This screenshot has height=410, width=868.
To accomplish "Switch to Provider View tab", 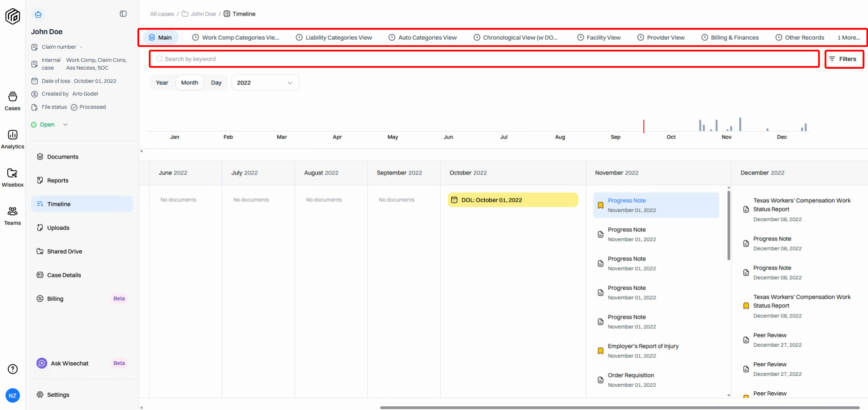I will coord(661,37).
